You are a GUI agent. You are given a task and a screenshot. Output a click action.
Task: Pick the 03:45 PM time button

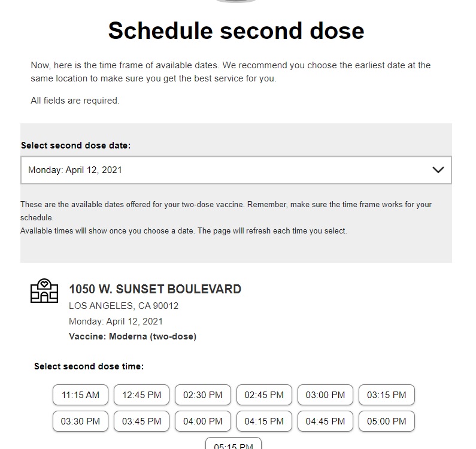tap(142, 421)
